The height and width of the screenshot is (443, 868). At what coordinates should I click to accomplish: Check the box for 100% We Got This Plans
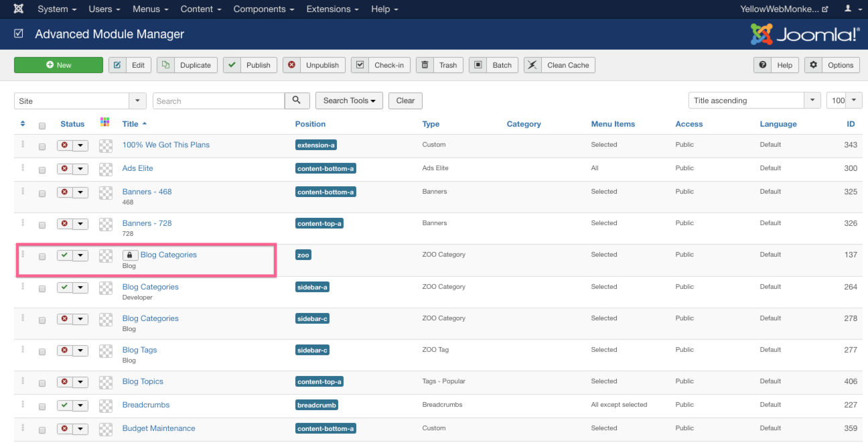[x=42, y=146]
